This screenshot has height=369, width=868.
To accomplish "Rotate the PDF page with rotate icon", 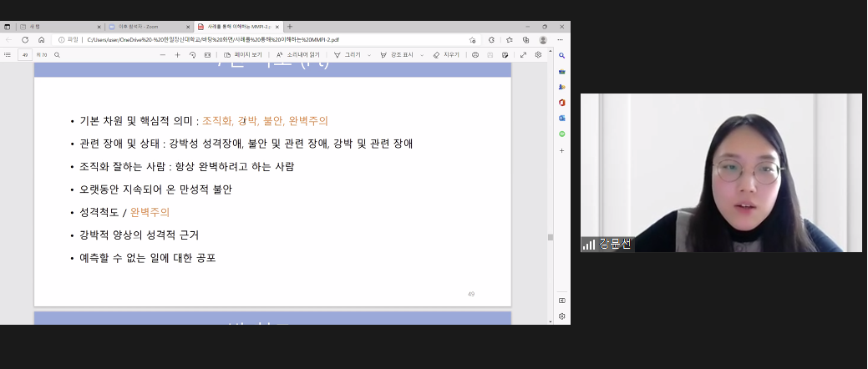I will tap(192, 55).
